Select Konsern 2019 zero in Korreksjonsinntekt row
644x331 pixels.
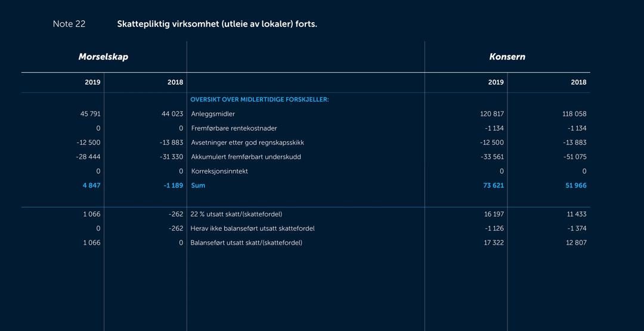[501, 171]
